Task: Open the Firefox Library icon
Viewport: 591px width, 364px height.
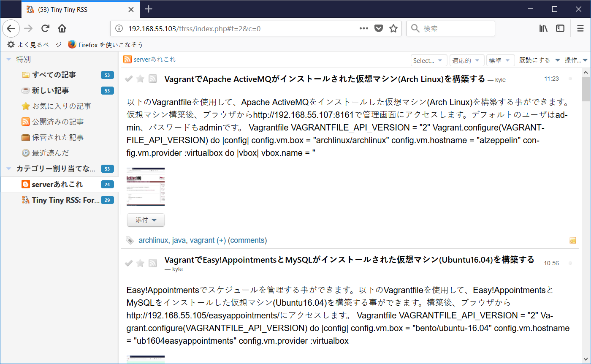Action: pos(543,28)
